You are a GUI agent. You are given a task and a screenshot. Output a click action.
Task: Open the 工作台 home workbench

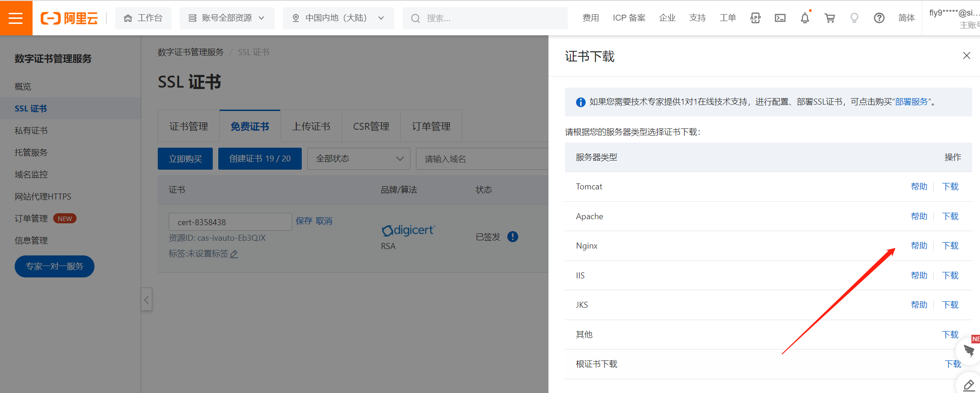pos(143,18)
